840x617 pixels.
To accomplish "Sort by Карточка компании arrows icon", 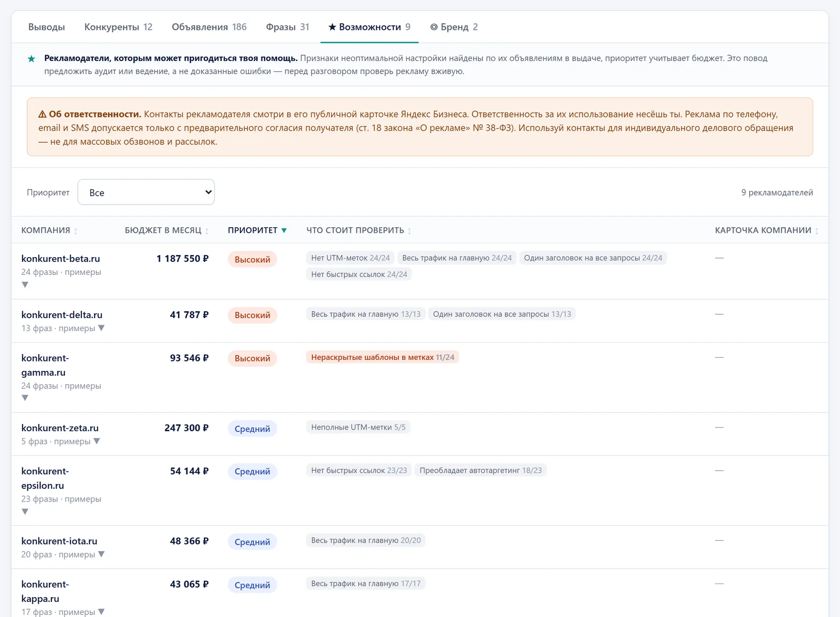I will pyautogui.click(x=817, y=231).
